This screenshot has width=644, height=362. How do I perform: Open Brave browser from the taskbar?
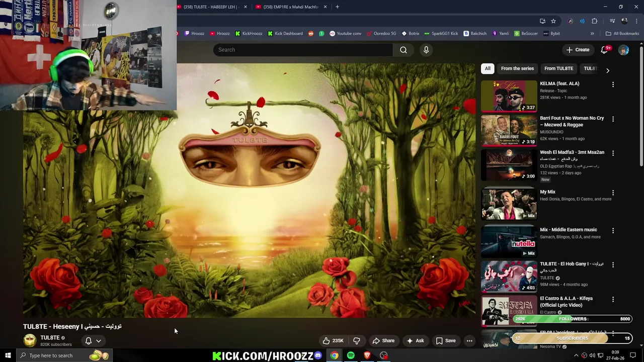367,355
